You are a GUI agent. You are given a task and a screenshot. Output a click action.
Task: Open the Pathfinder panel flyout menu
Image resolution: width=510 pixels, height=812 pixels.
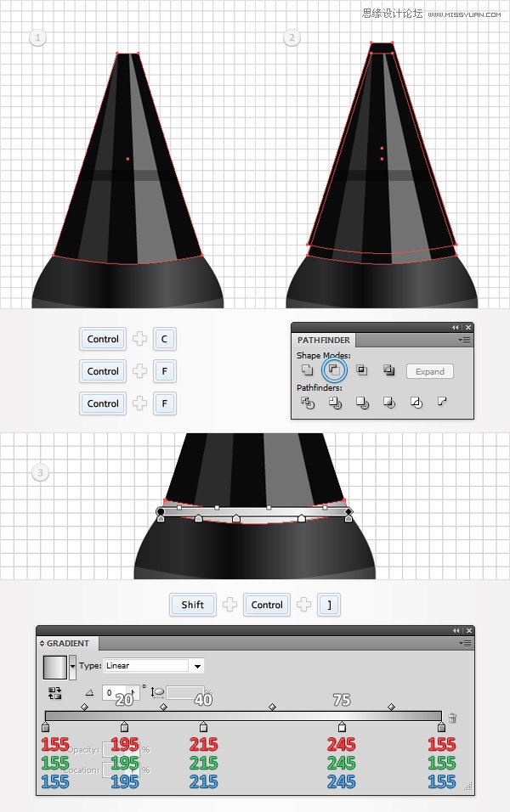pos(464,340)
